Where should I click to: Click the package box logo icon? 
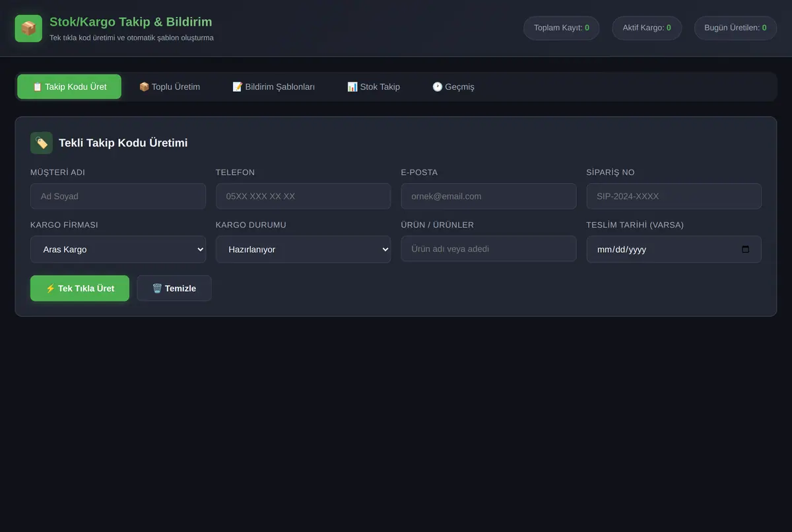28,28
